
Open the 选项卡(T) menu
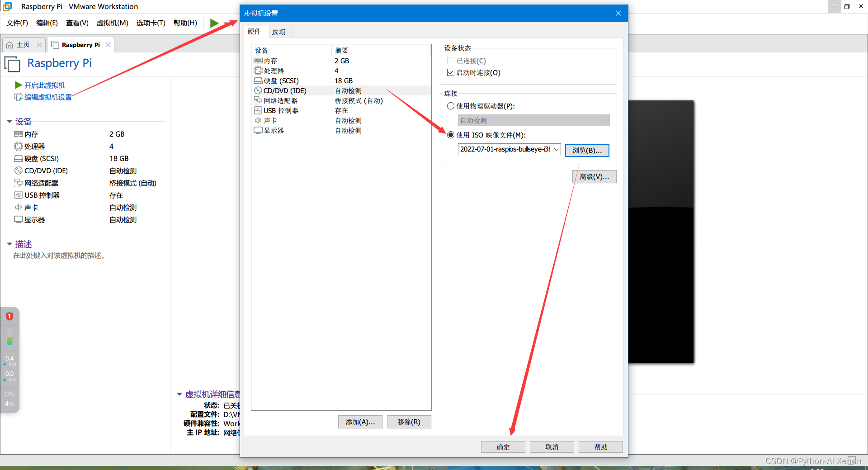151,23
